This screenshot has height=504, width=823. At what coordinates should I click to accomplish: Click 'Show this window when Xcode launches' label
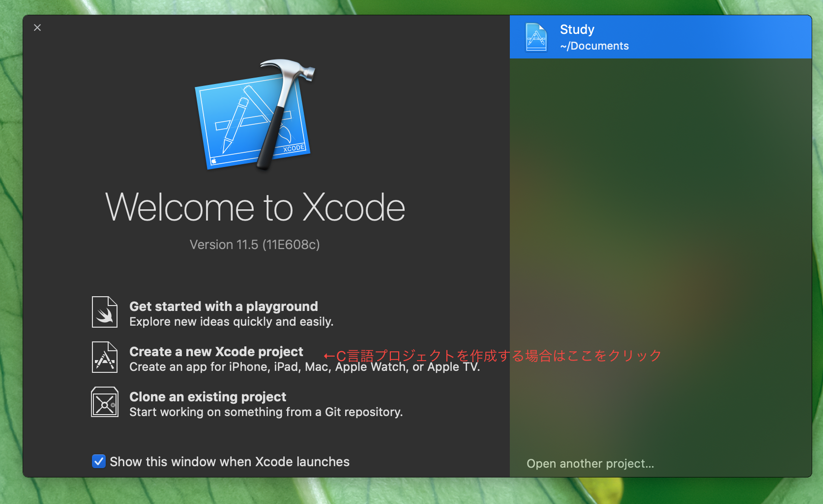click(x=230, y=461)
